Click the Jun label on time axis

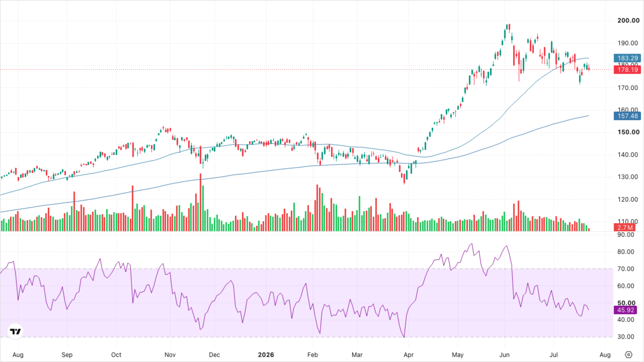tap(504, 355)
